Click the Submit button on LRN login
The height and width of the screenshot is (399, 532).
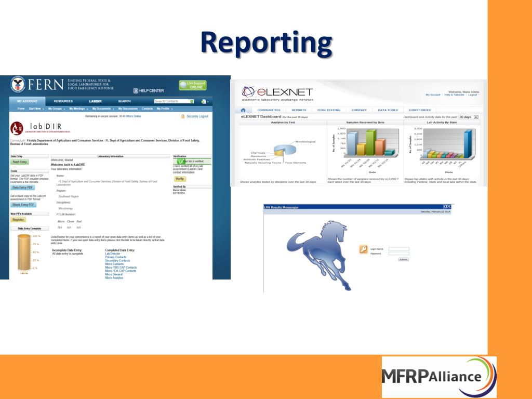403,259
